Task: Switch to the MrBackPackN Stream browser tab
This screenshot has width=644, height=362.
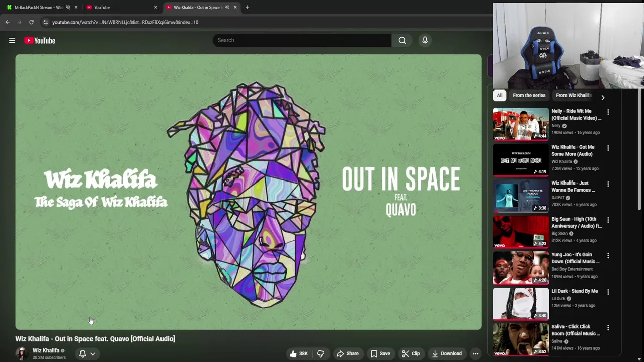Action: click(x=38, y=7)
